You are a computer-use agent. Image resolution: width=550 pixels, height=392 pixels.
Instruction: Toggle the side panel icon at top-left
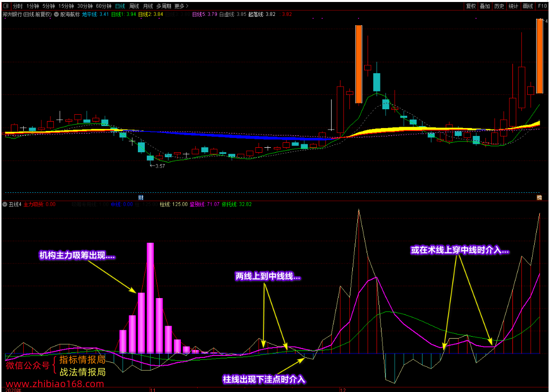6,6
